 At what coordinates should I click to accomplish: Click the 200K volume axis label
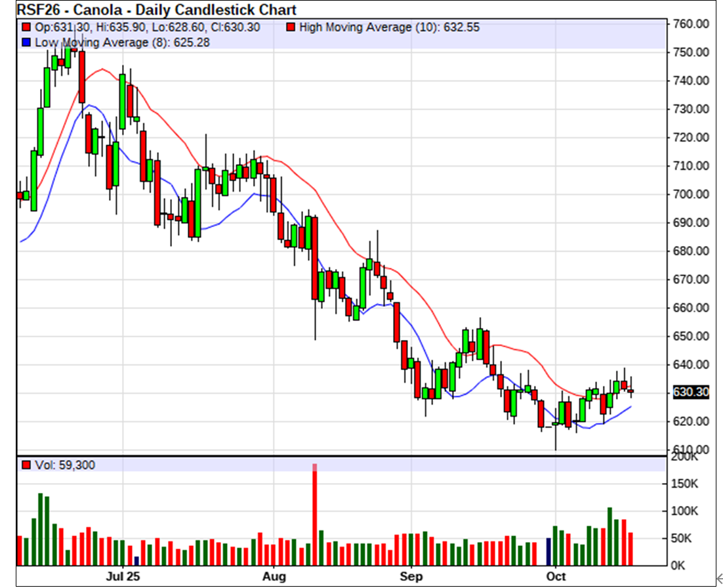click(684, 457)
